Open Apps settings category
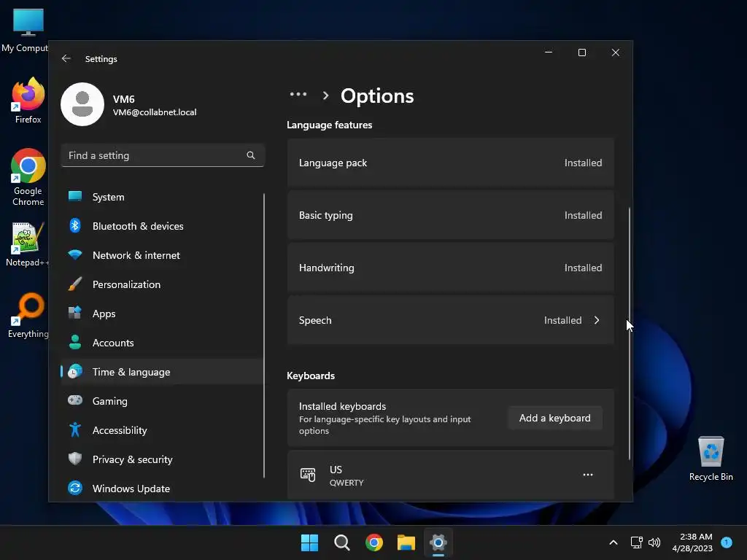This screenshot has height=560, width=747. (162, 313)
